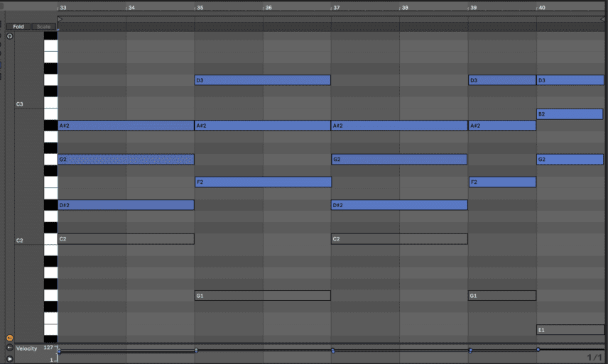Select the D#2 note at bar 33
This screenshot has height=364, width=608.
126,205
